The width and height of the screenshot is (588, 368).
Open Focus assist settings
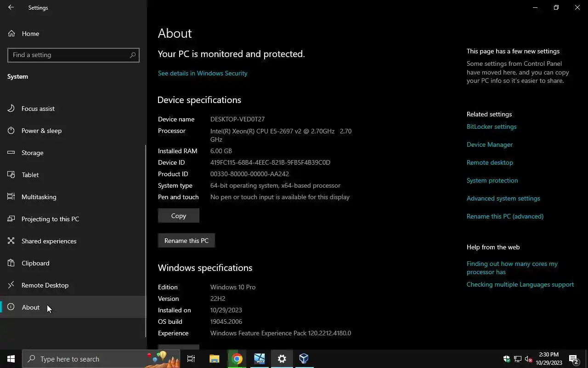(x=73, y=109)
